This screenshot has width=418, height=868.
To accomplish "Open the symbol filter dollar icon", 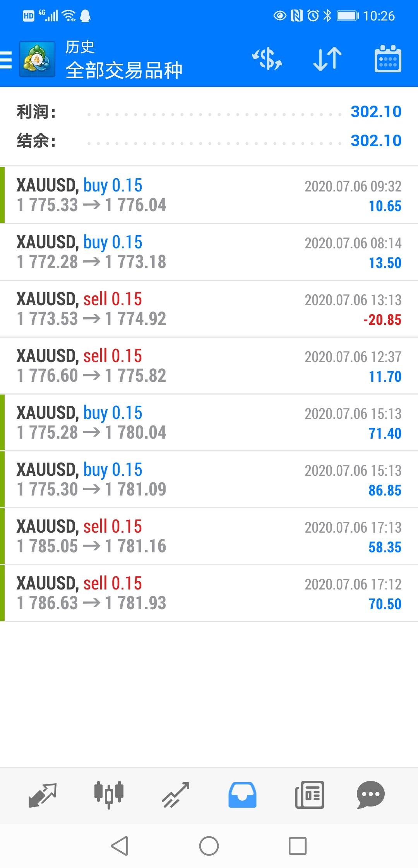I will (267, 59).
